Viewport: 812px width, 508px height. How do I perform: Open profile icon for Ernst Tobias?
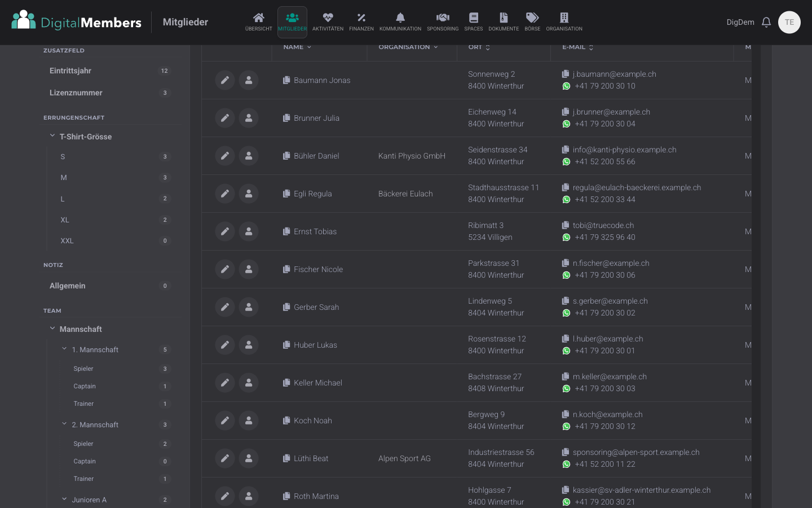pos(249,231)
